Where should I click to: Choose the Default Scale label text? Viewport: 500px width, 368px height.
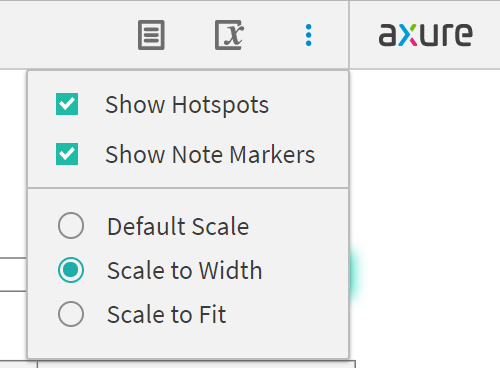click(x=178, y=226)
